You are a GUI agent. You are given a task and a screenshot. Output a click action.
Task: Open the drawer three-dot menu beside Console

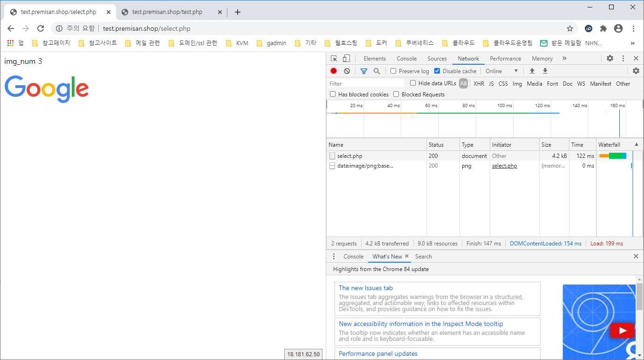[x=334, y=256]
